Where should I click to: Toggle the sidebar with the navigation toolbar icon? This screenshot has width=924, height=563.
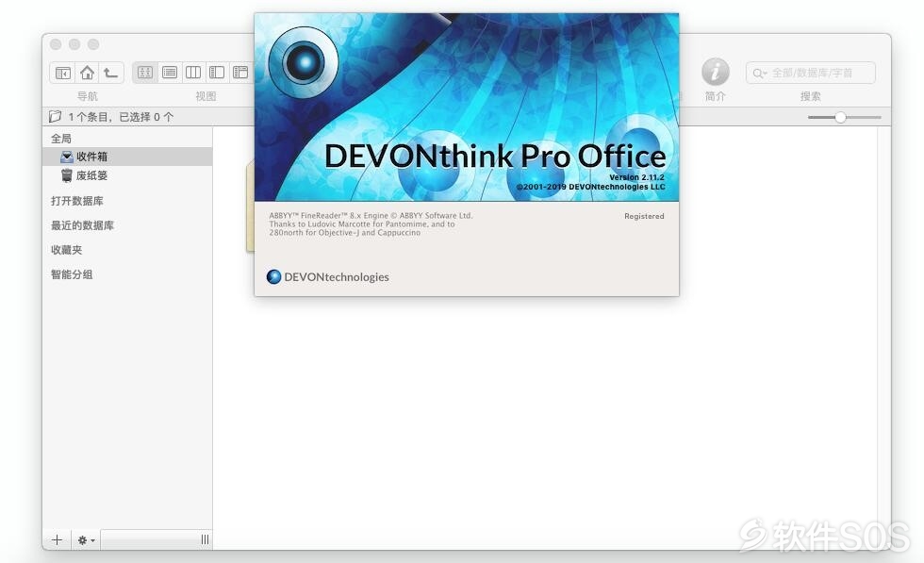[x=63, y=73]
